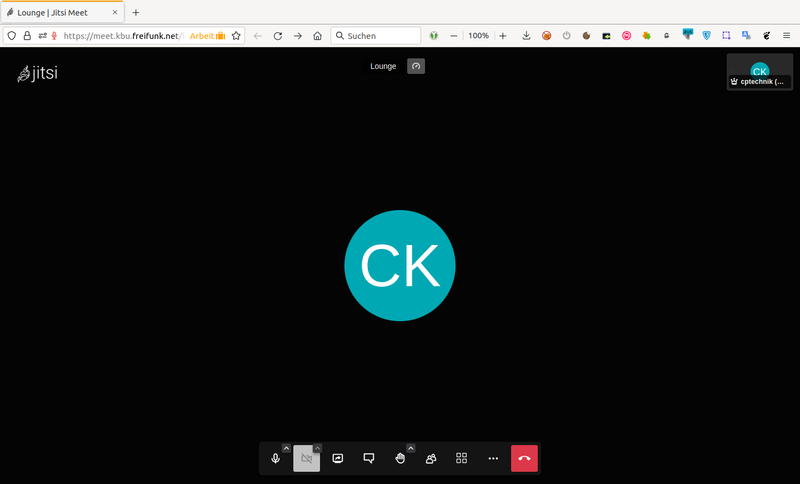Expand video settings arrow above camera
This screenshot has width=800, height=484.
coord(317,448)
